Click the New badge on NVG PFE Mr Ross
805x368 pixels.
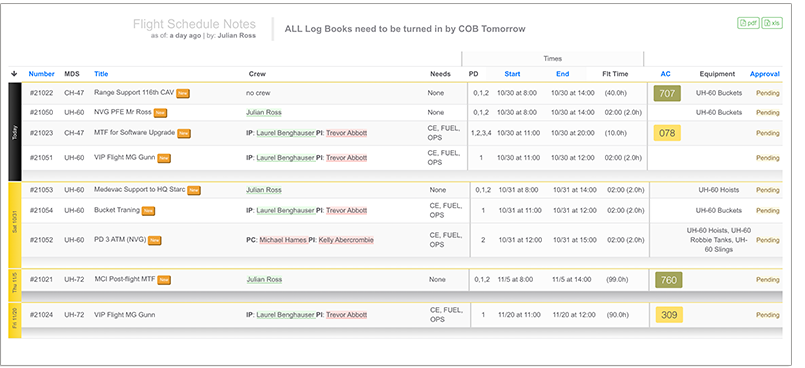pyautogui.click(x=160, y=113)
